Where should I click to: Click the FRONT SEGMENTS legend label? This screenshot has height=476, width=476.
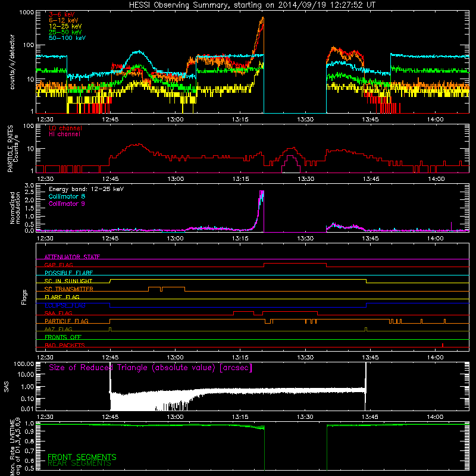click(x=82, y=457)
